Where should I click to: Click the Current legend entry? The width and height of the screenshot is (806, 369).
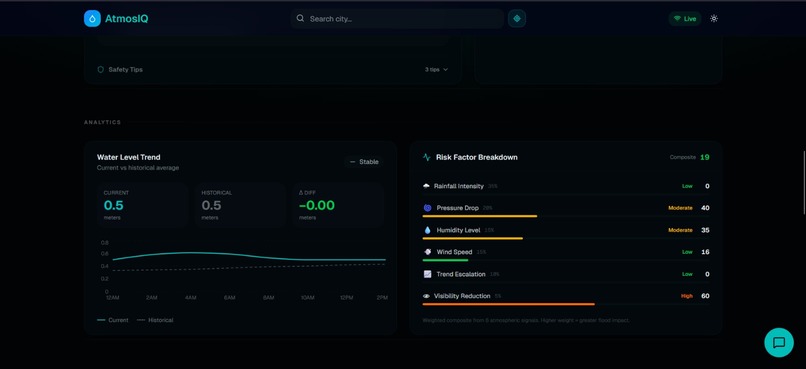point(113,320)
